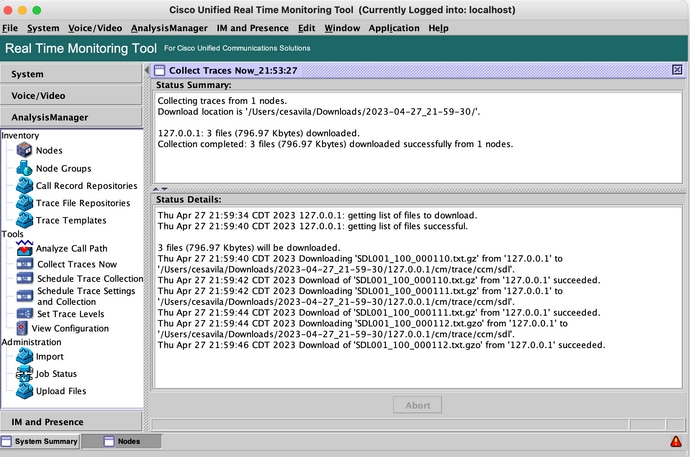Viewport: 690px width, 457px height.
Task: Select Schedule Trace Collection label
Action: point(90,278)
